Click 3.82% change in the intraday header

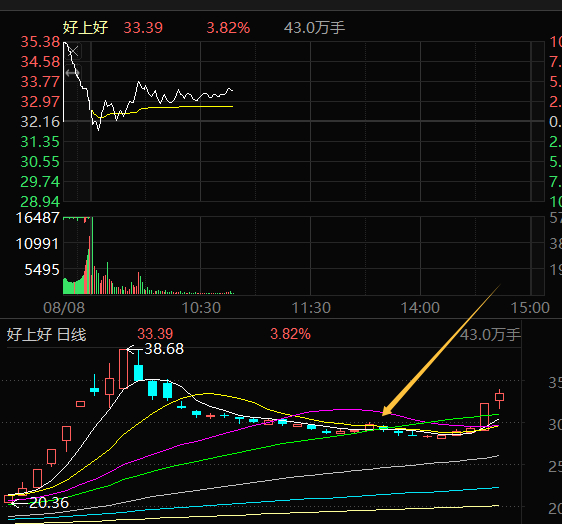point(228,28)
